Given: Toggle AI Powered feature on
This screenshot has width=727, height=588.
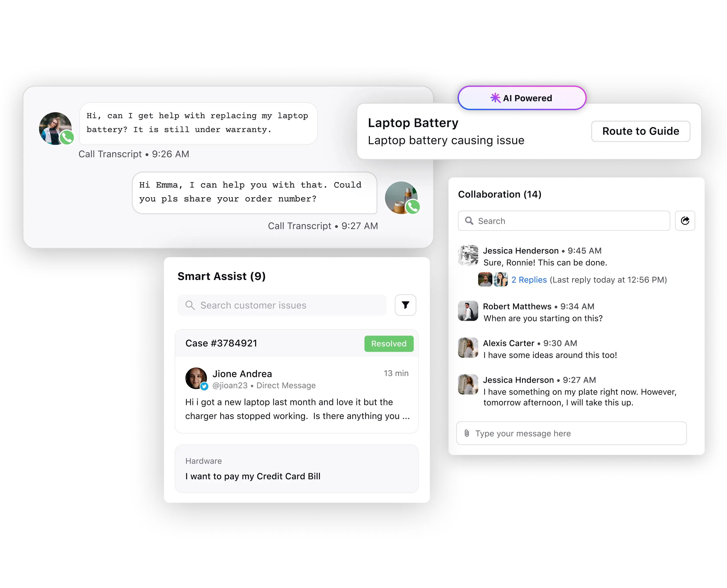Looking at the screenshot, I should click(x=521, y=98).
